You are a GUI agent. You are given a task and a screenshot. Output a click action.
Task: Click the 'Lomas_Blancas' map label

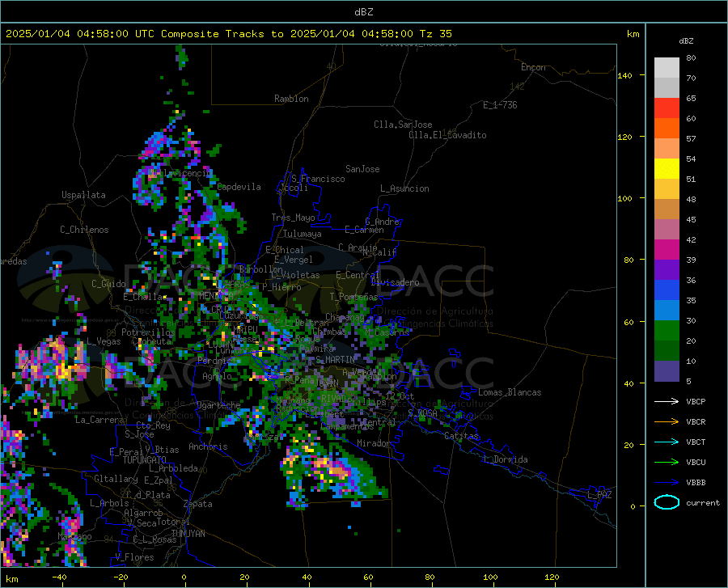tap(510, 392)
